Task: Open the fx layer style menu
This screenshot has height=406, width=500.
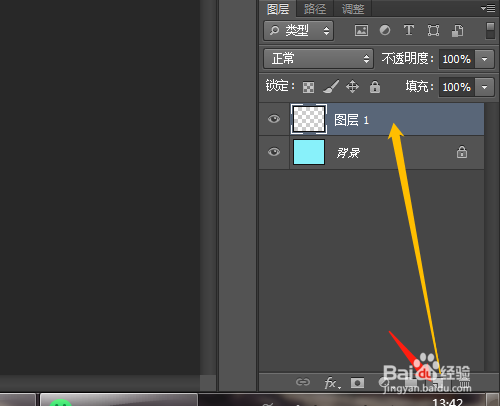Action: point(332,383)
